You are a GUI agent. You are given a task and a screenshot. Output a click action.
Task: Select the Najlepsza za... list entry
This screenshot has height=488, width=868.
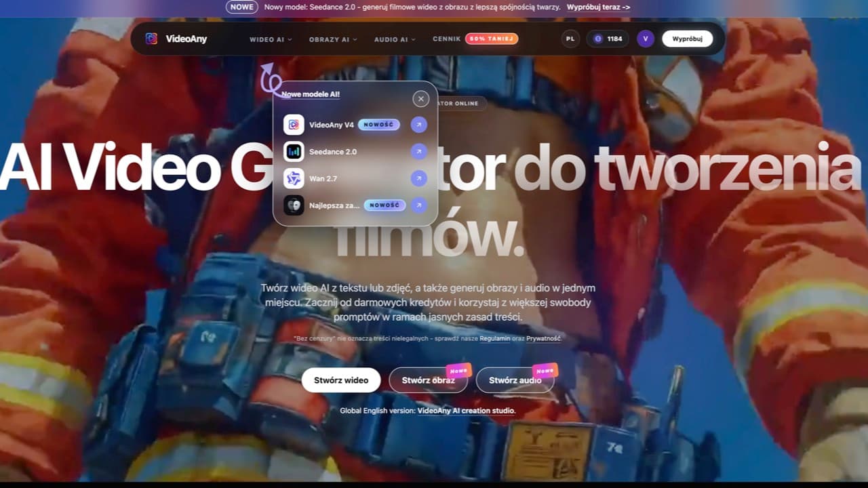(x=355, y=205)
